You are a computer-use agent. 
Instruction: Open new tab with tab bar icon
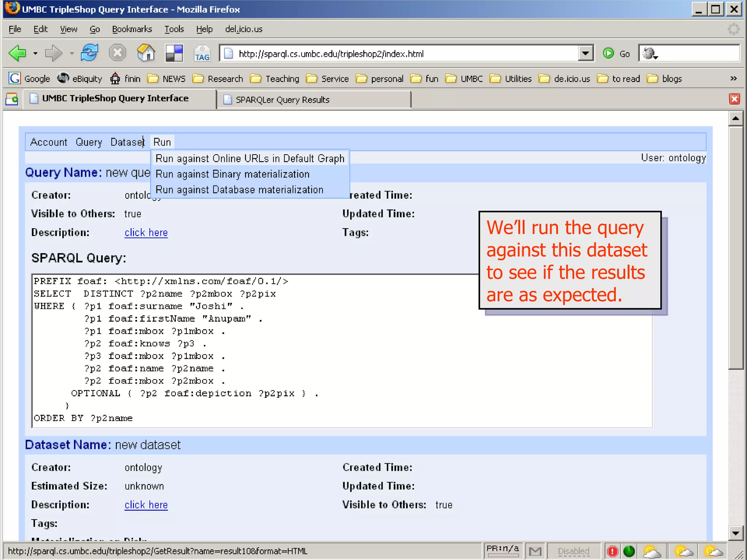(12, 99)
